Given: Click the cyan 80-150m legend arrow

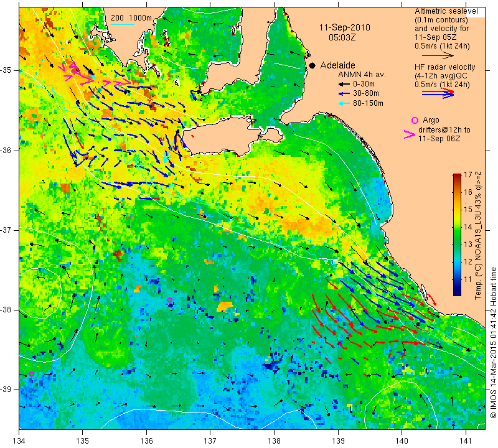Looking at the screenshot, I should 344,103.
